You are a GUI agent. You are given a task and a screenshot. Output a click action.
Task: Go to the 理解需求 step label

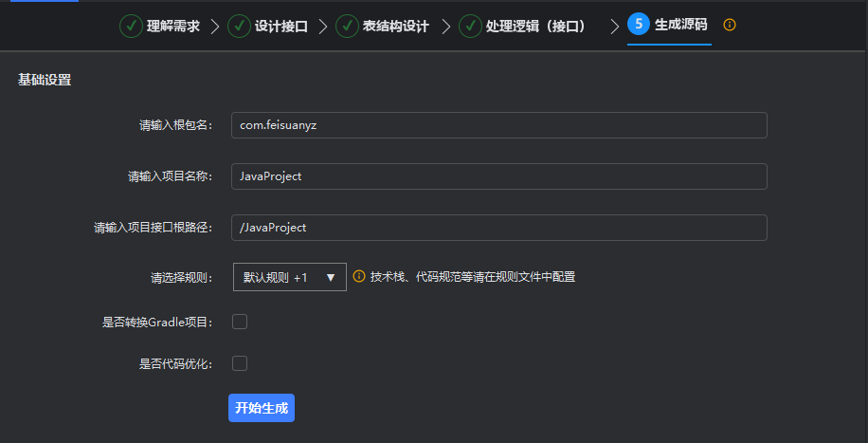click(x=173, y=26)
